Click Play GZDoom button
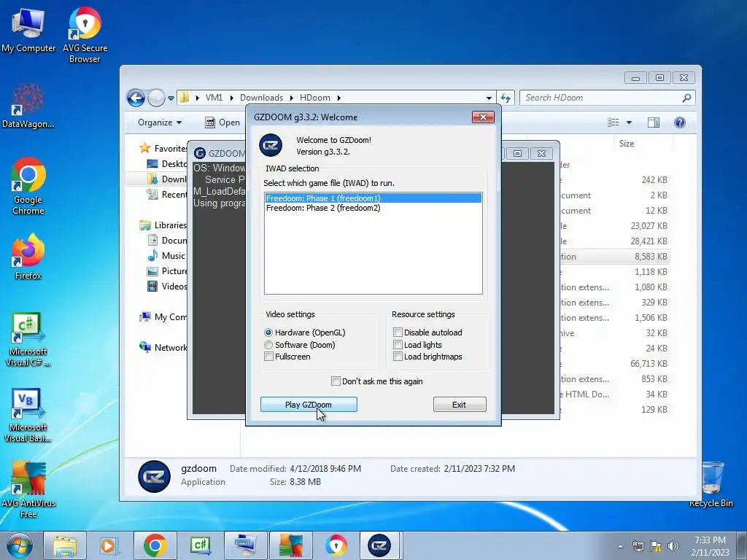This screenshot has height=560, width=747. pyautogui.click(x=309, y=404)
